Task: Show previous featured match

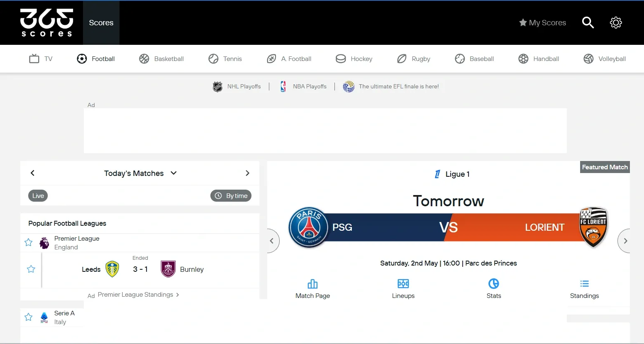Action: point(273,241)
